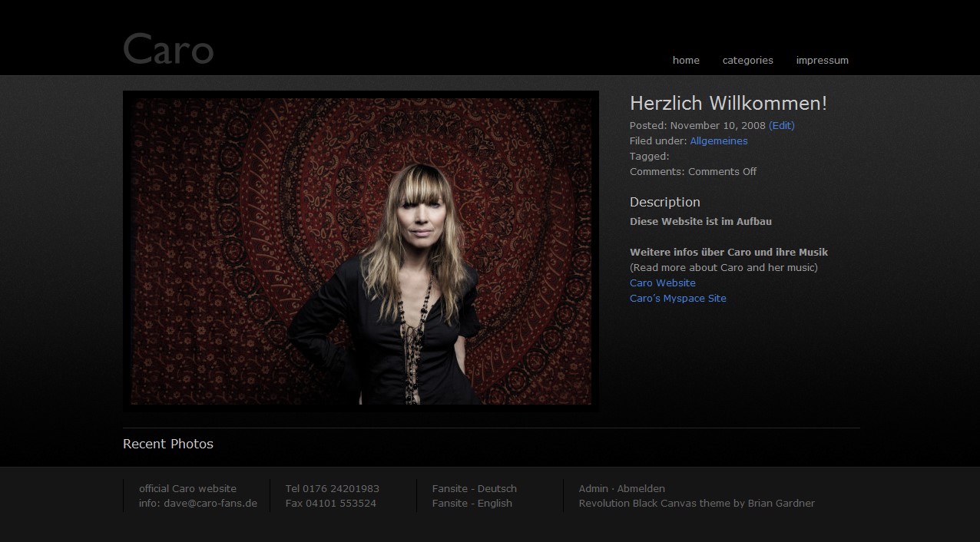Click the Caro site logo
This screenshot has height=542, width=980.
click(168, 48)
